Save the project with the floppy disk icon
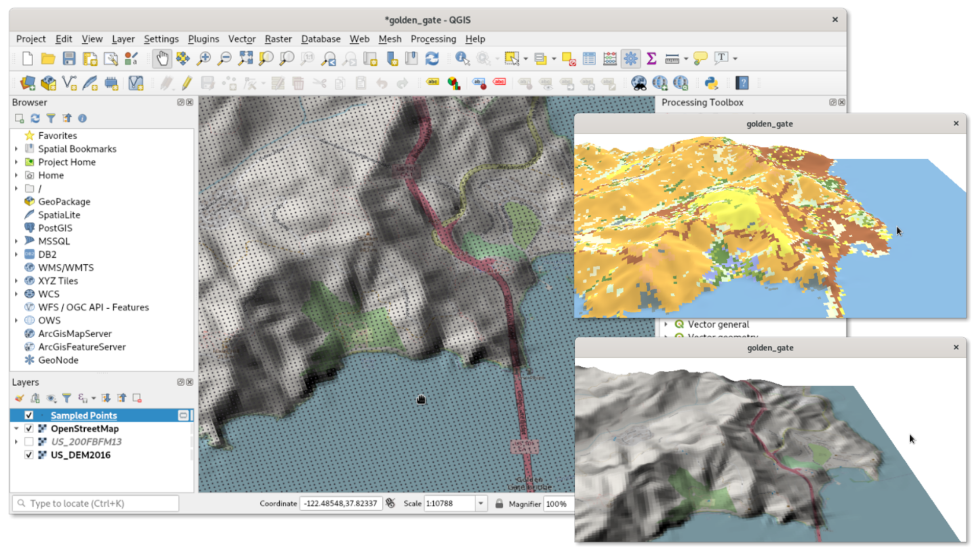 click(69, 59)
